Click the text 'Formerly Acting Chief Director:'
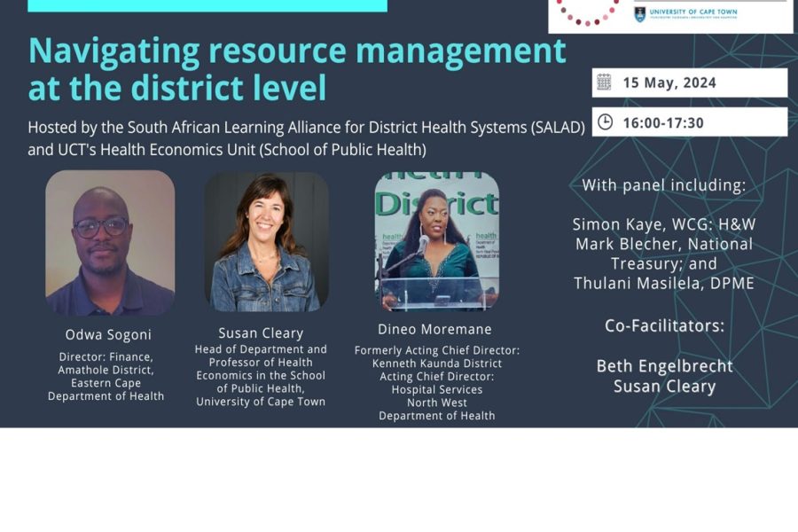 (x=437, y=350)
